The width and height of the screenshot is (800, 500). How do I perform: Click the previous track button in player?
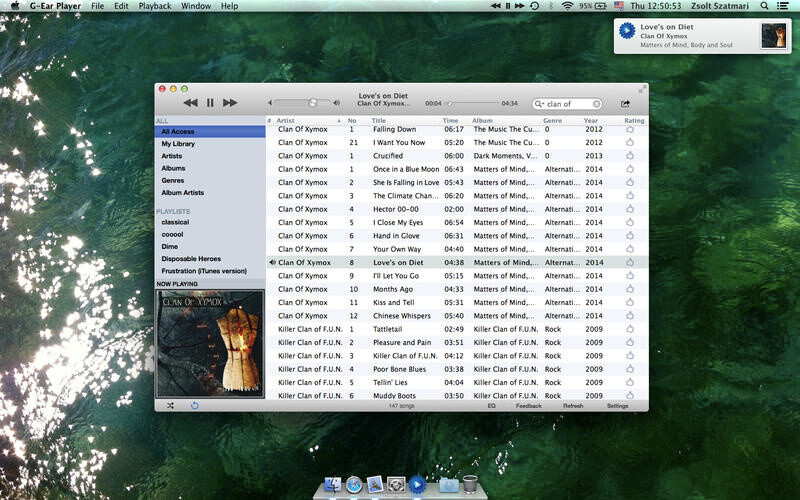click(190, 103)
